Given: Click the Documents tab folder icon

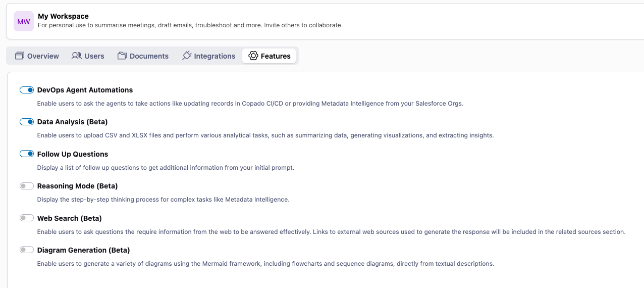Looking at the screenshot, I should [x=122, y=56].
